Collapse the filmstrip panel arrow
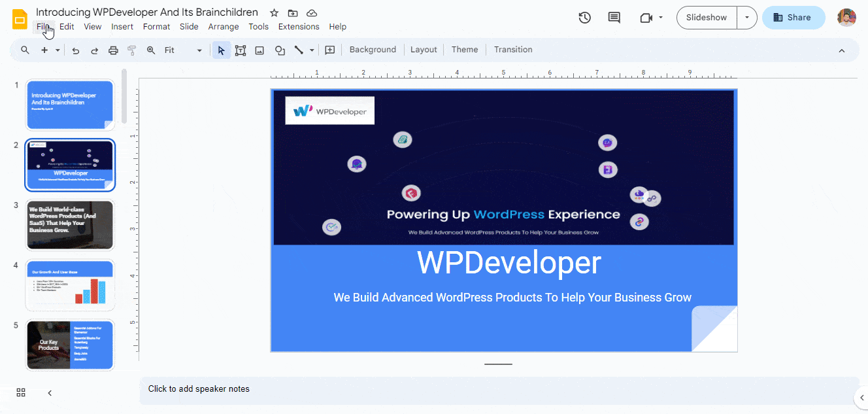The height and width of the screenshot is (414, 868). (50, 393)
